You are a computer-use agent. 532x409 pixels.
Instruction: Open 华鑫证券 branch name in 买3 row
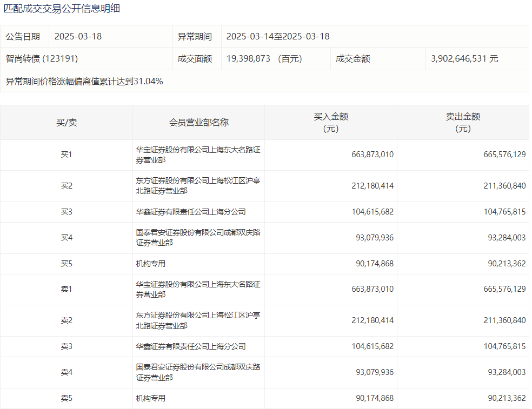coord(191,212)
